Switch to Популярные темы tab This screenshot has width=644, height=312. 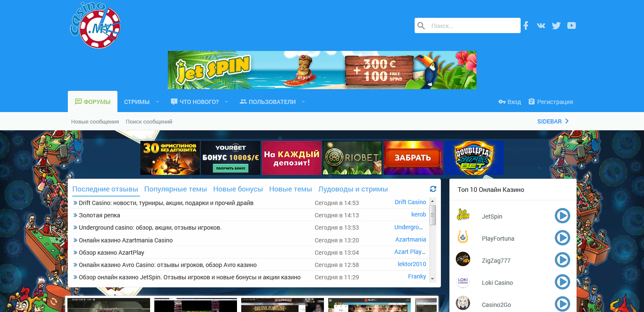tap(176, 189)
